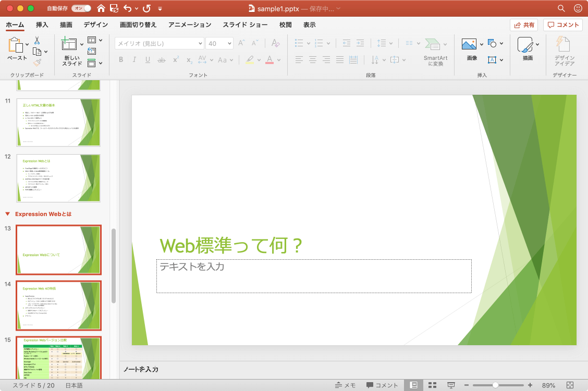Click the 日本語 language indicator

(x=74, y=385)
